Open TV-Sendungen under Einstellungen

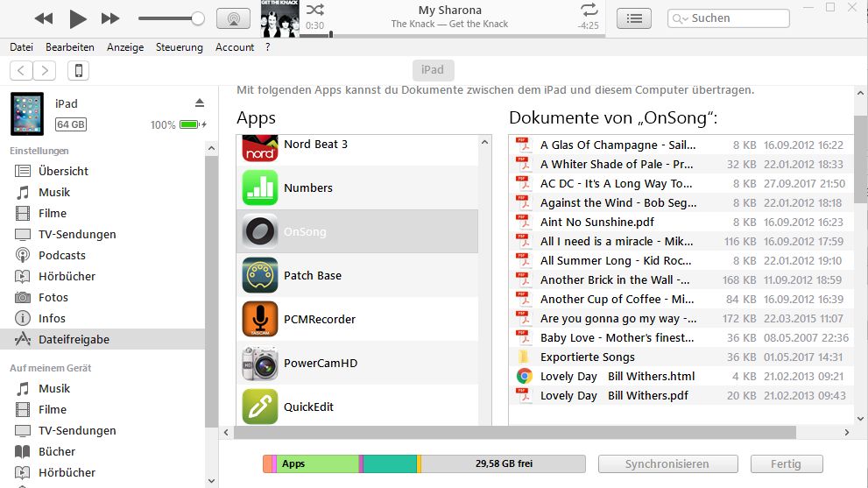pyautogui.click(x=102, y=234)
